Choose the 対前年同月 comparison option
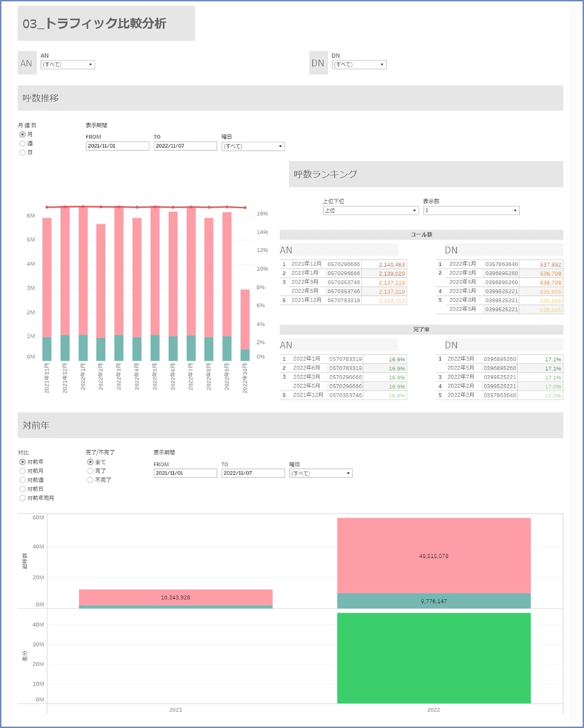This screenshot has height=728, width=584. point(22,498)
